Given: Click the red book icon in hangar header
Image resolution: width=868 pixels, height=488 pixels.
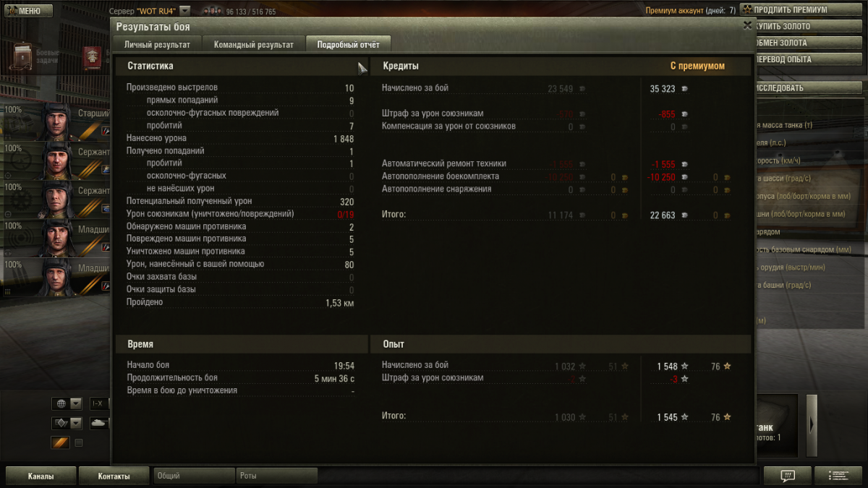Looking at the screenshot, I should (93, 56).
